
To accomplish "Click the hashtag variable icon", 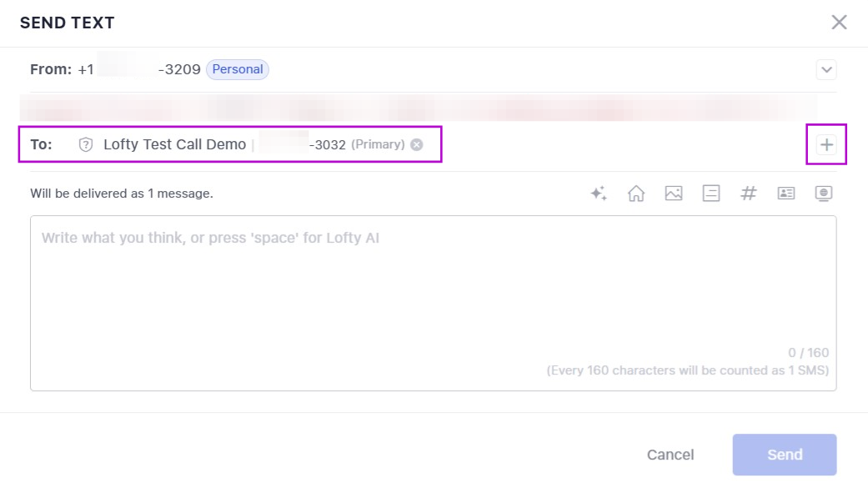I will 749,194.
